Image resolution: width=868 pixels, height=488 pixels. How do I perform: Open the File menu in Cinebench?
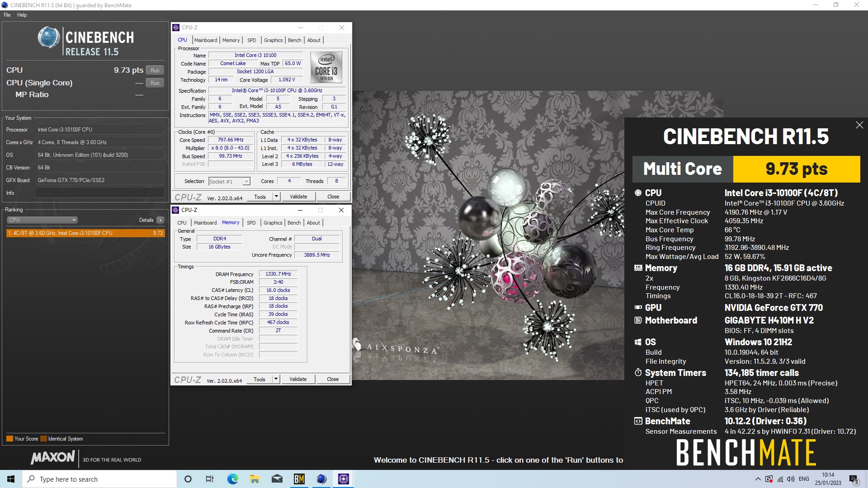7,15
